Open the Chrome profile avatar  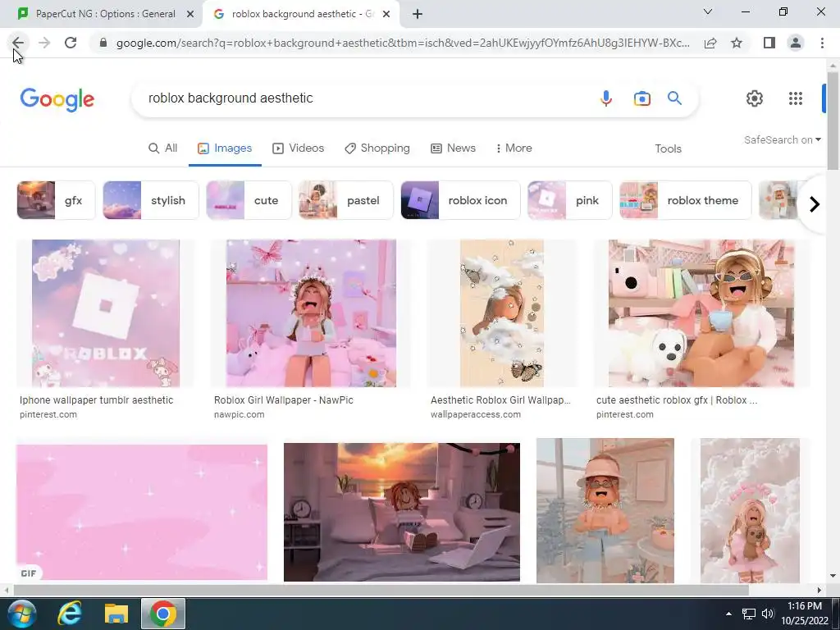(796, 43)
